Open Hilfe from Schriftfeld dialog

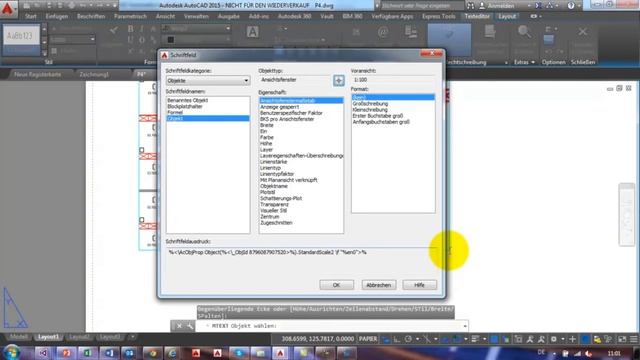pos(419,285)
